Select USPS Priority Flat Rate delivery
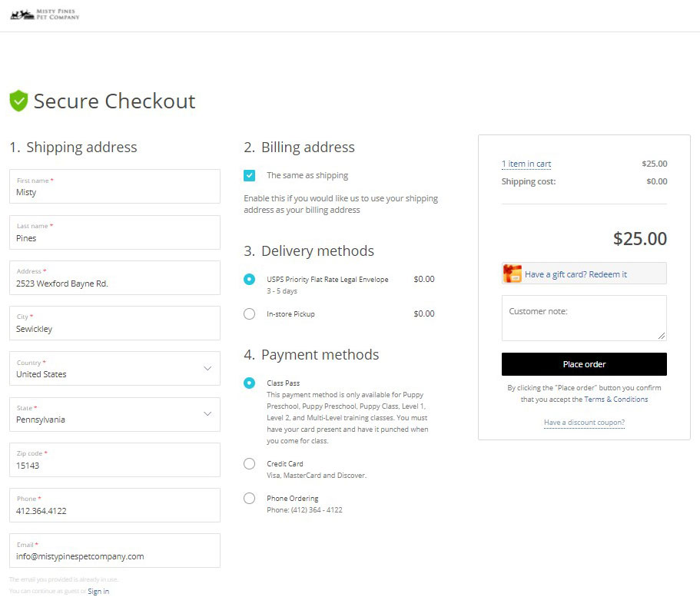This screenshot has width=700, height=597. pos(249,279)
